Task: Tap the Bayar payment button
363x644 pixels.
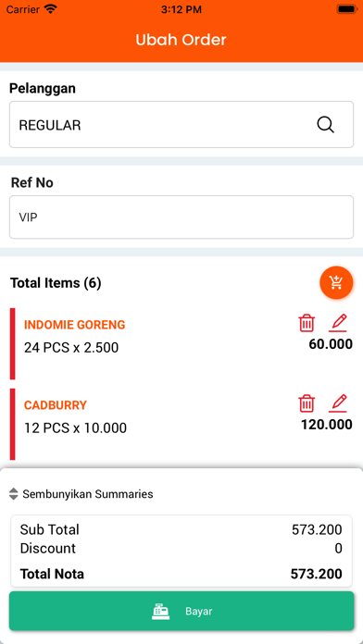Action: pyautogui.click(x=181, y=611)
